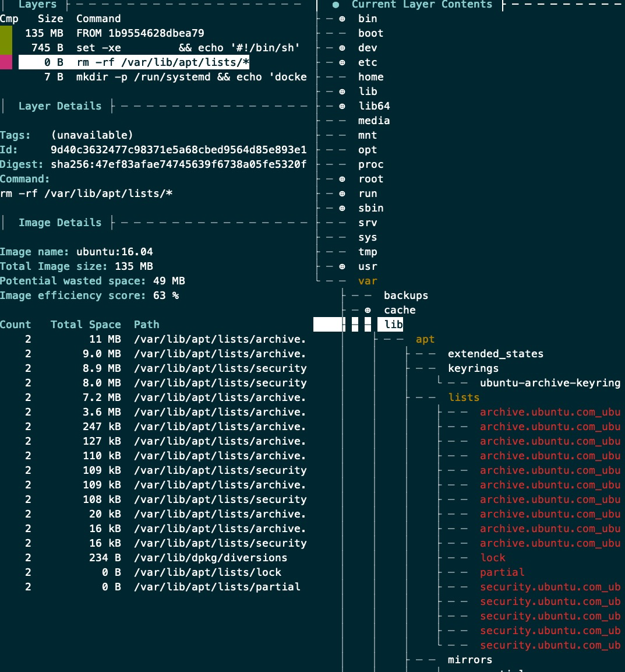
Task: Select the ubuntu-archive-keyring tree entry
Action: click(549, 383)
